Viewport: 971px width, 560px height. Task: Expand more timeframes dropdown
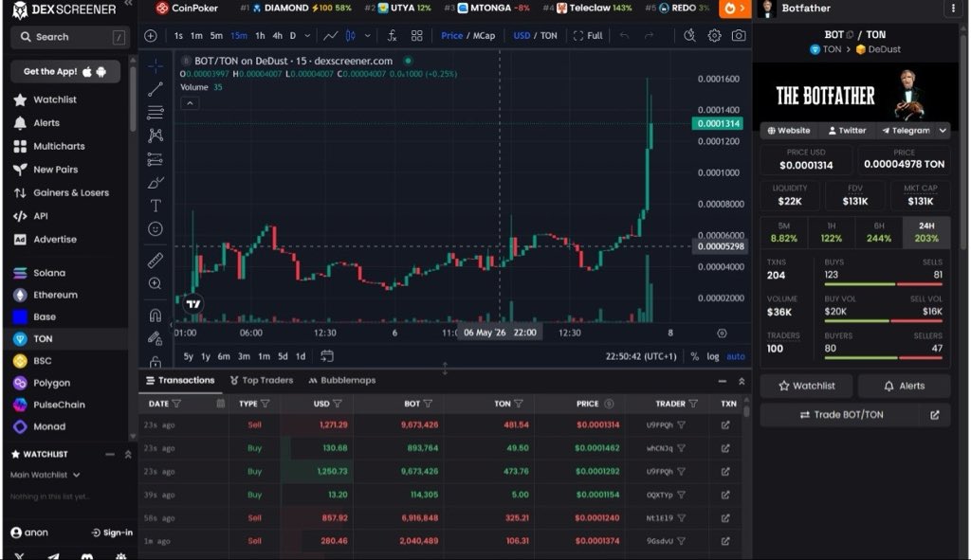[307, 36]
